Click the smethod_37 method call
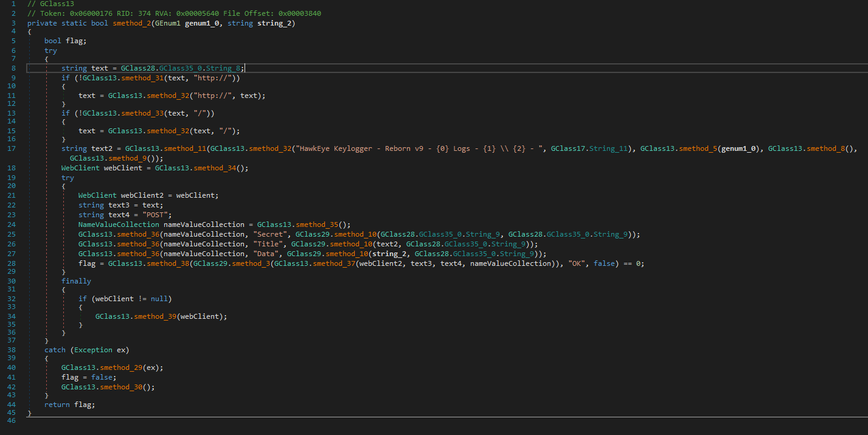This screenshot has height=435, width=868. pos(334,263)
